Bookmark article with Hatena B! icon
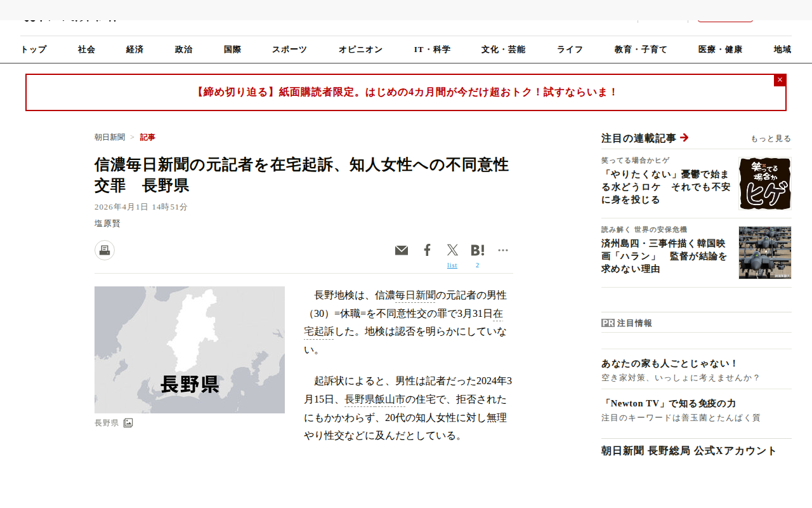The height and width of the screenshot is (508, 812). click(478, 250)
